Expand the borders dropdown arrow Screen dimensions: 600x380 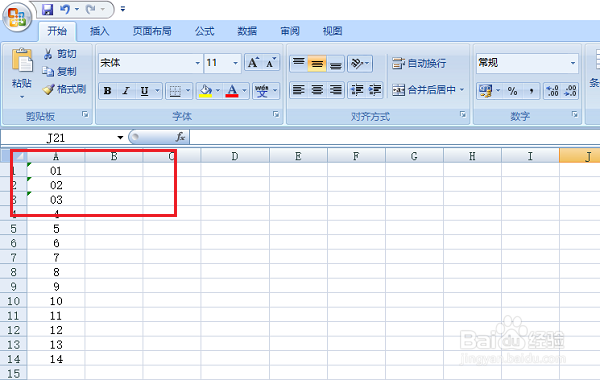click(188, 91)
